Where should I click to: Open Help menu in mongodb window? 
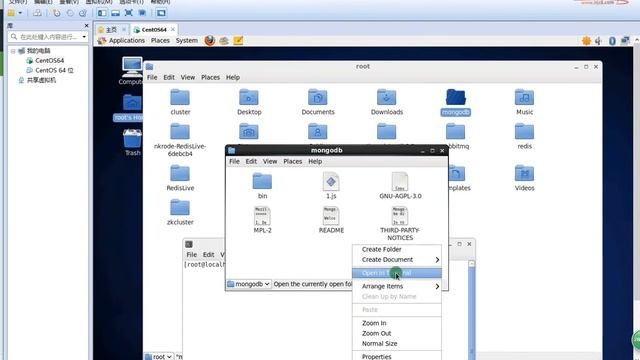[315, 161]
